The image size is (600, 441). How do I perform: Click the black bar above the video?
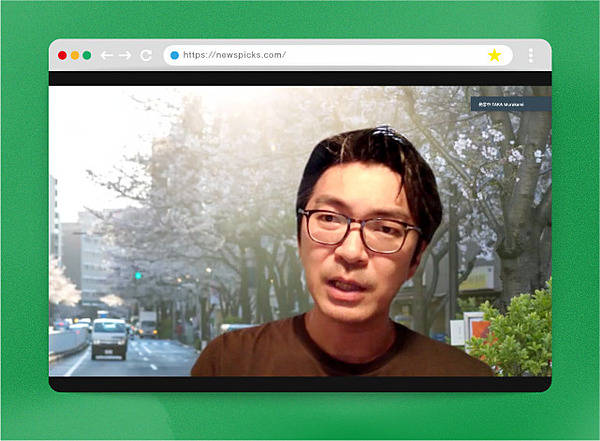click(x=300, y=78)
